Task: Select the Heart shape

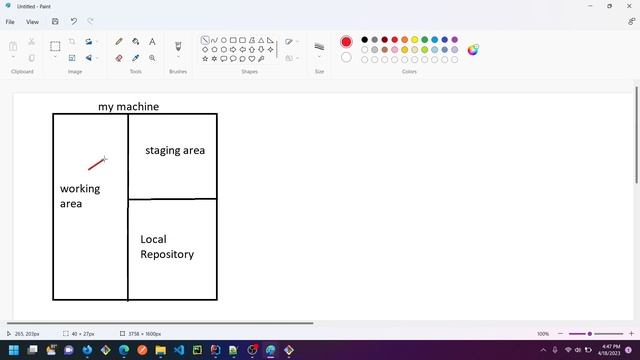Action: (252, 59)
